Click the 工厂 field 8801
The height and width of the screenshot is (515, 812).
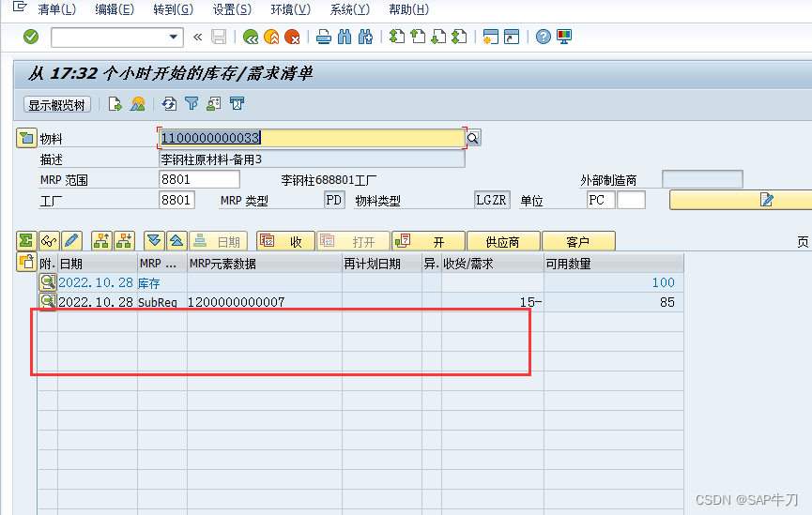pyautogui.click(x=176, y=200)
